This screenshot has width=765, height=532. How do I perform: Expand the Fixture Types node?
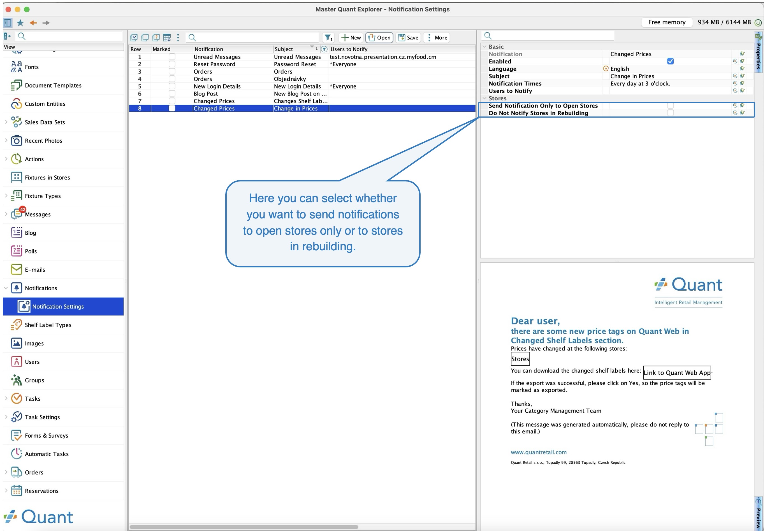[6, 196]
